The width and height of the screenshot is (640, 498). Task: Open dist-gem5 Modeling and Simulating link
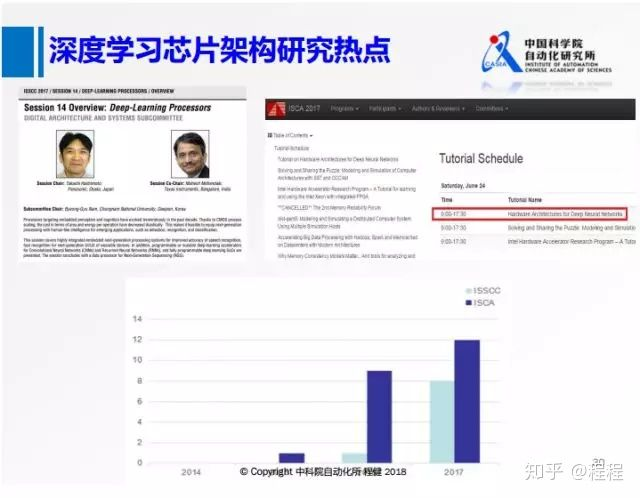344,222
